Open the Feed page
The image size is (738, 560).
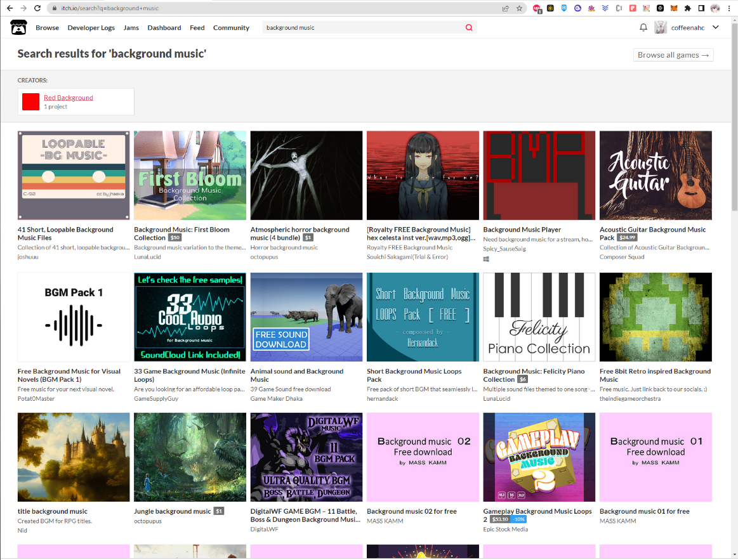coord(197,28)
